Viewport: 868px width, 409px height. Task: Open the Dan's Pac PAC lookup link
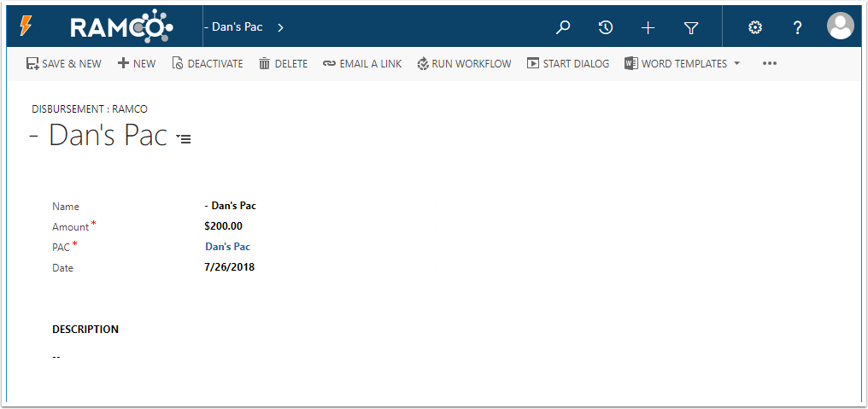(x=227, y=247)
